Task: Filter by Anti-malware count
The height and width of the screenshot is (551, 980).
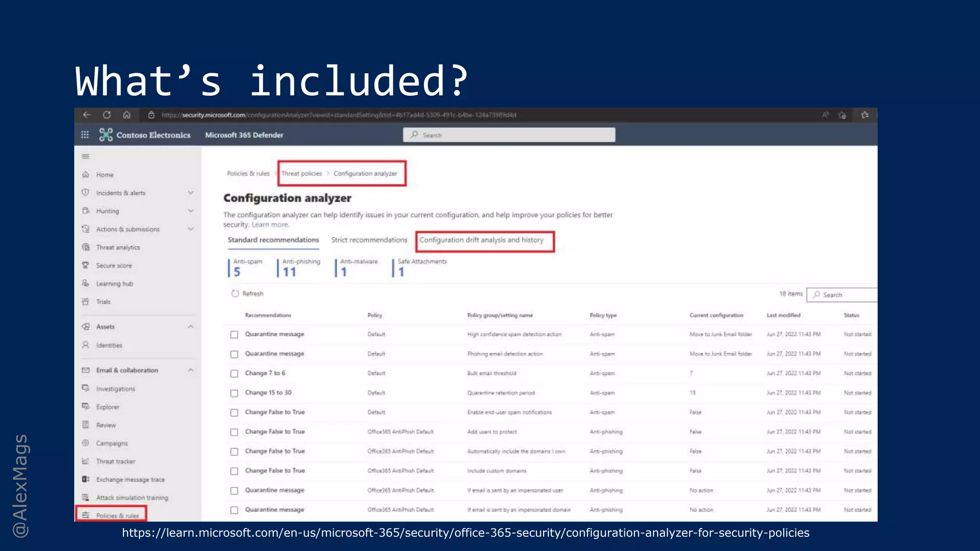Action: 357,268
